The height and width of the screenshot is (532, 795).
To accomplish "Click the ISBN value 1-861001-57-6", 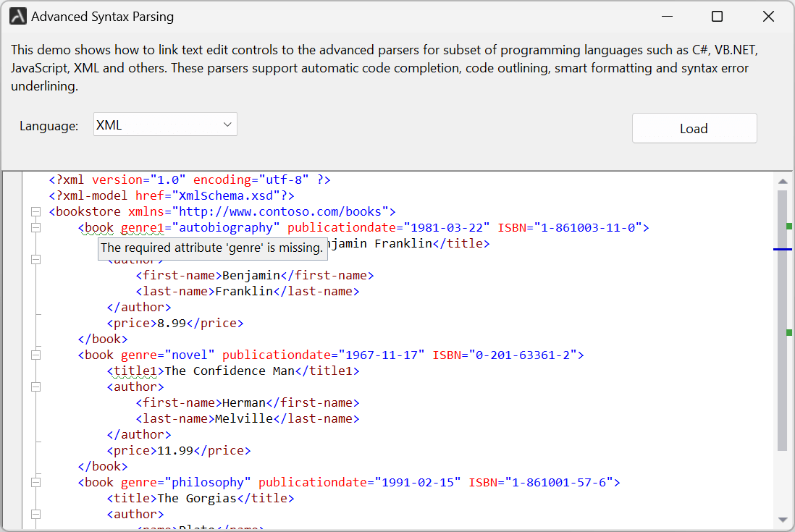I will (x=559, y=482).
